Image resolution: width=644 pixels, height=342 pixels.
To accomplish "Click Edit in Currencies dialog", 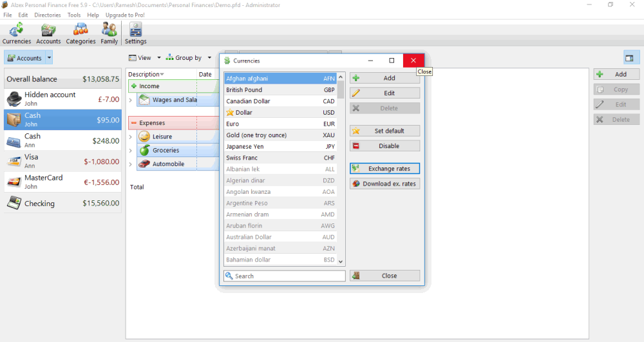I will (385, 93).
